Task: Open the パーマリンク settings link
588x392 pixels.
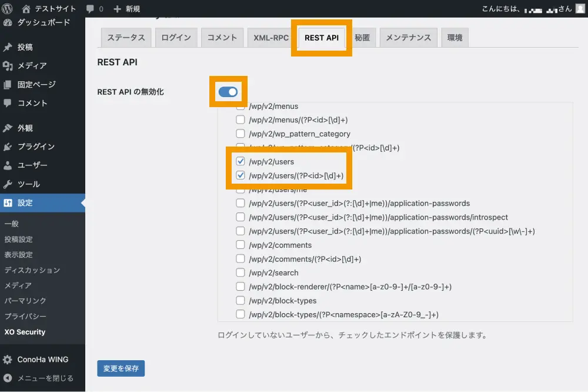Action: coord(25,301)
